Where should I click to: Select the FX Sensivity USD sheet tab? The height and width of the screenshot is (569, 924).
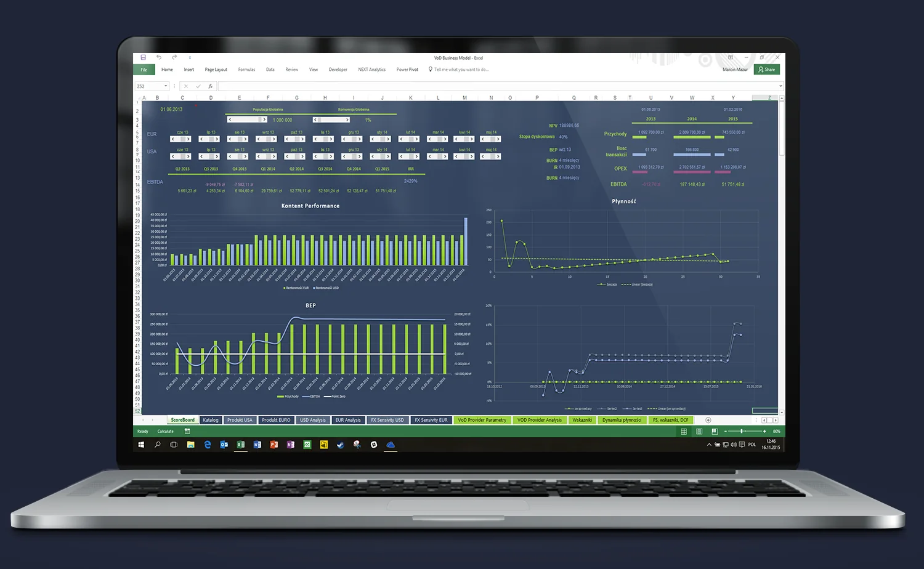click(x=387, y=420)
